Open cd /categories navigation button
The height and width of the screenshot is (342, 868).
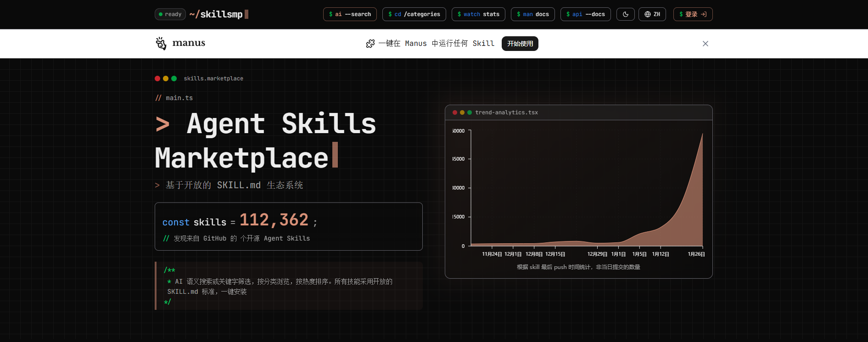414,14
